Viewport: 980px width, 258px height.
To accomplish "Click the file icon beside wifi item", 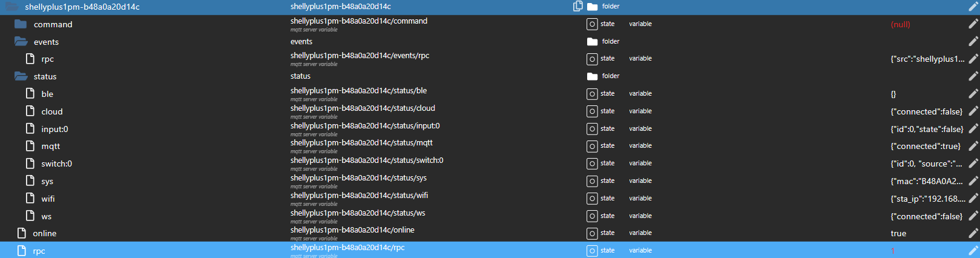I will 30,198.
